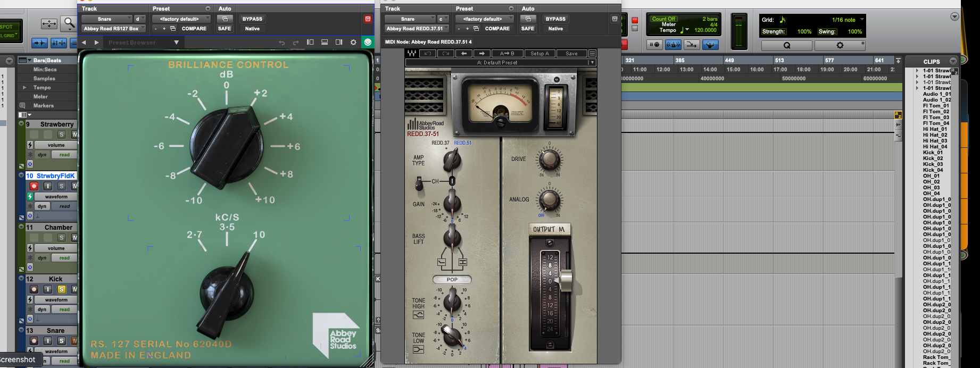Go to previous preset in RS127 browser
This screenshot has height=368, width=980.
pyautogui.click(x=84, y=43)
